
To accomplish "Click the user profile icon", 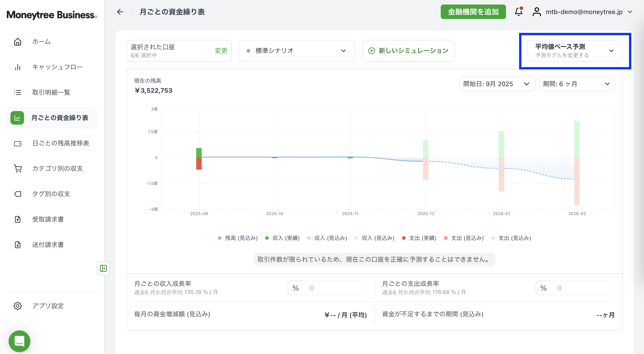I will pyautogui.click(x=537, y=12).
